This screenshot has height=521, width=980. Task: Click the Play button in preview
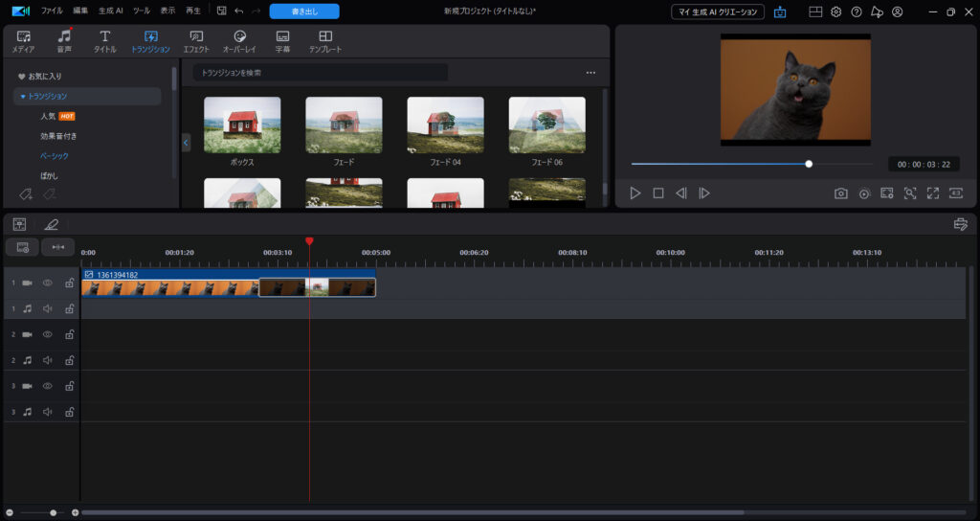[x=635, y=193]
